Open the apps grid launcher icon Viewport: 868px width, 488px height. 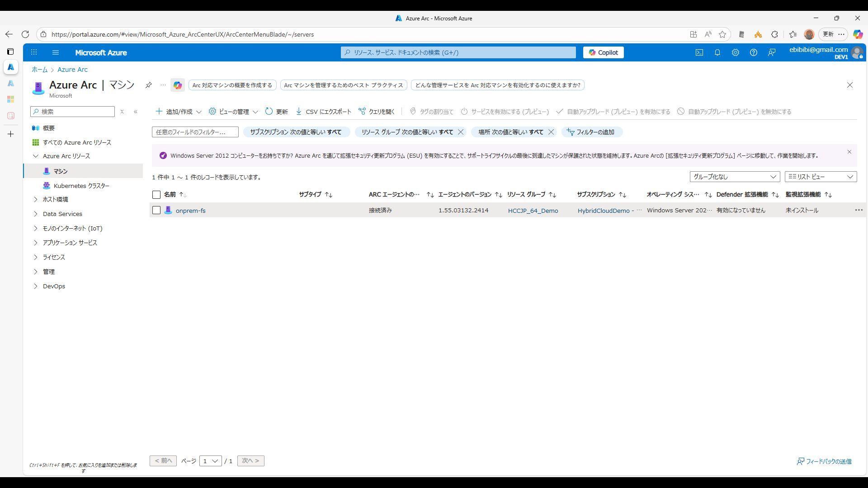pos(34,52)
